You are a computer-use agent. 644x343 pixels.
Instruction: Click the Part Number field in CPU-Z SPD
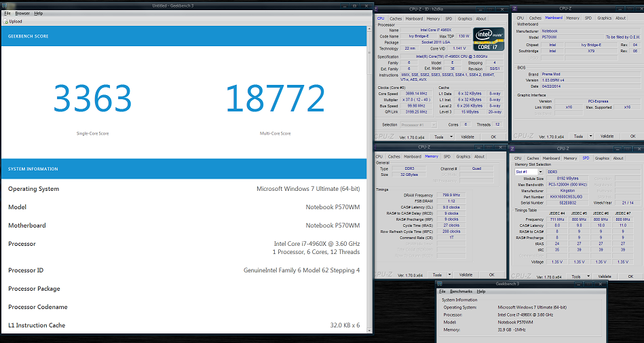point(569,197)
